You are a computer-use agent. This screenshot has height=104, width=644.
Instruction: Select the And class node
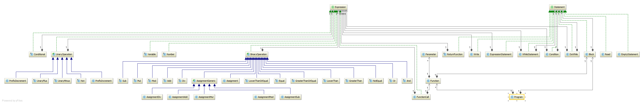pyautogui.click(x=407, y=81)
